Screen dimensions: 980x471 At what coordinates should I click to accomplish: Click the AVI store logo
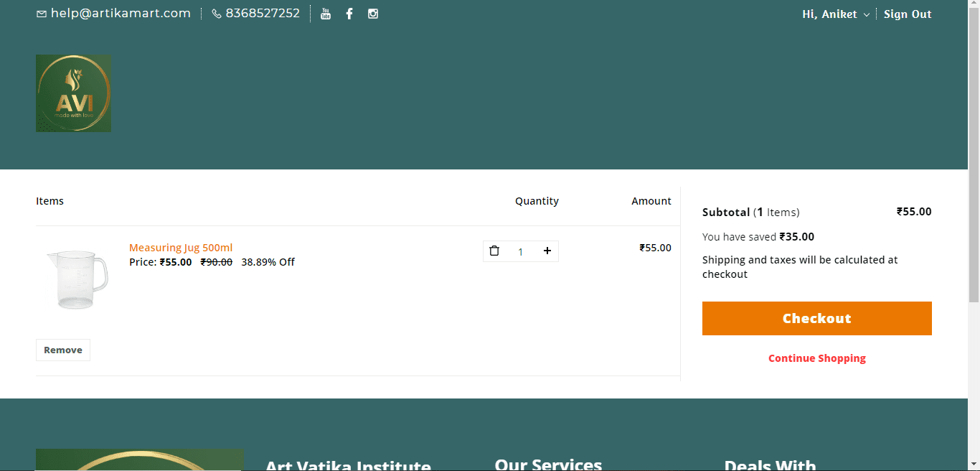[x=73, y=93]
